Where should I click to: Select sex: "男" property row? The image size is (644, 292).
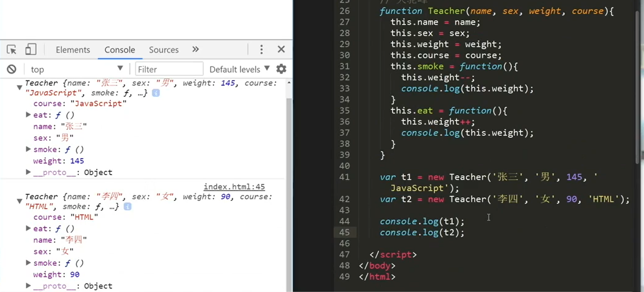pyautogui.click(x=53, y=138)
